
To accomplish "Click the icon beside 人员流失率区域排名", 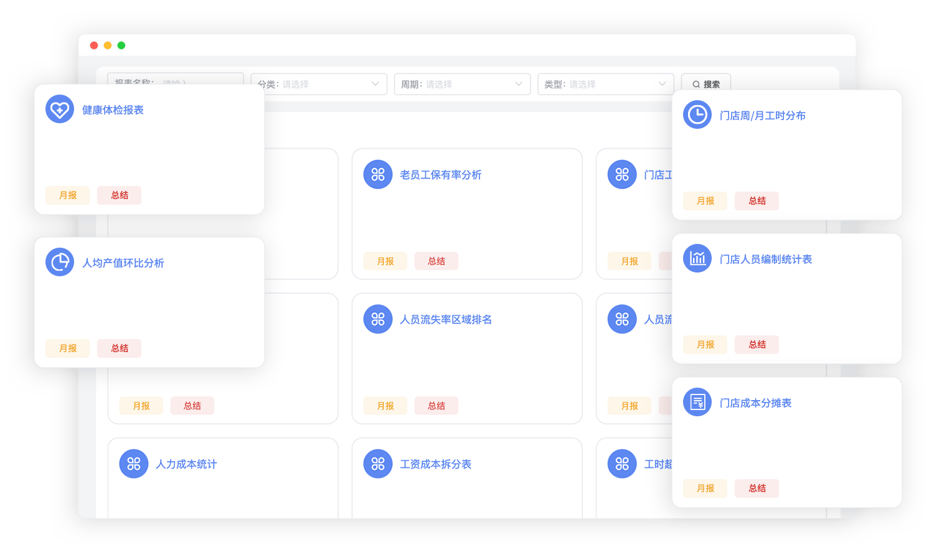I will click(x=378, y=319).
